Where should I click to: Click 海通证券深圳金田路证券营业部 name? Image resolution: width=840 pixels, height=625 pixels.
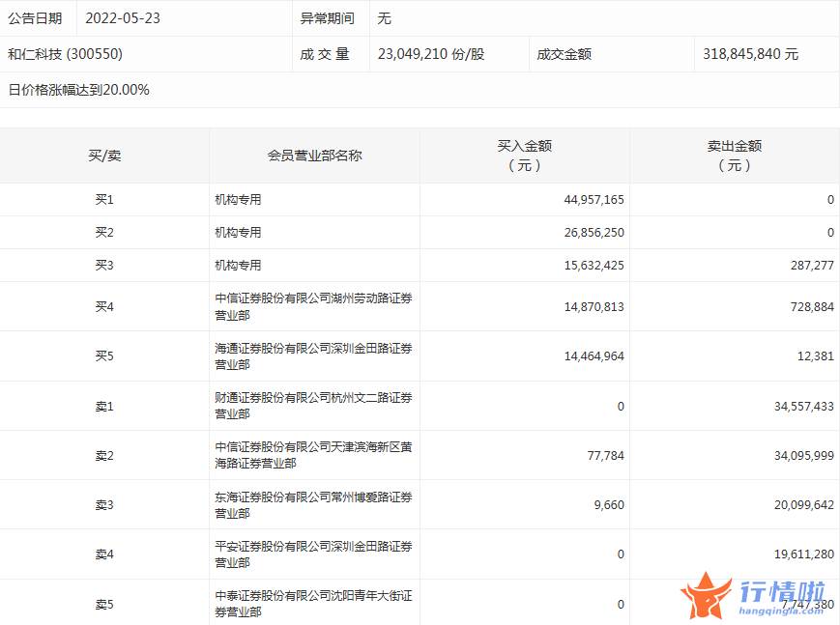point(313,356)
